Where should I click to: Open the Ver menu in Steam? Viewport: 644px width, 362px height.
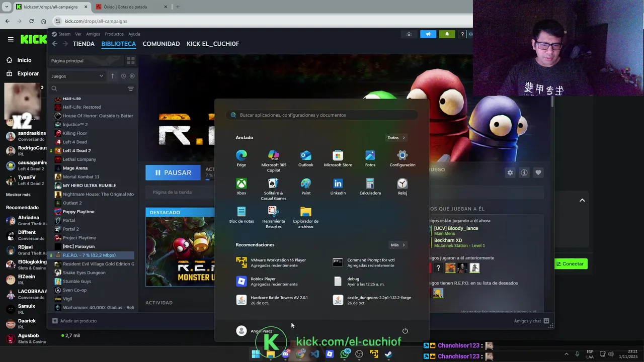[78, 34]
